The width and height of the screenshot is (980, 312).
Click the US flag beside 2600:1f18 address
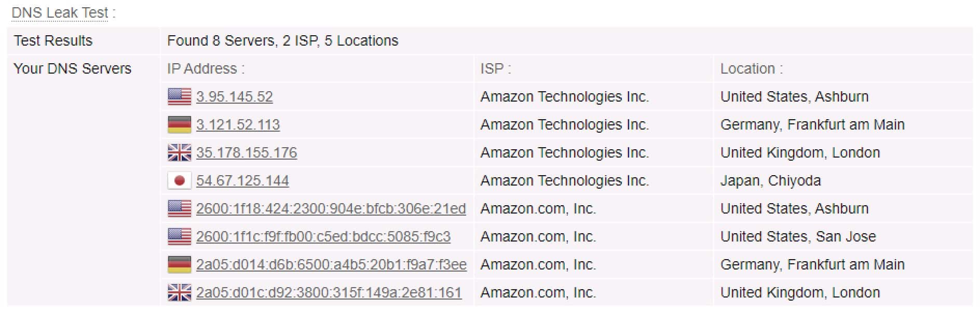click(x=180, y=209)
